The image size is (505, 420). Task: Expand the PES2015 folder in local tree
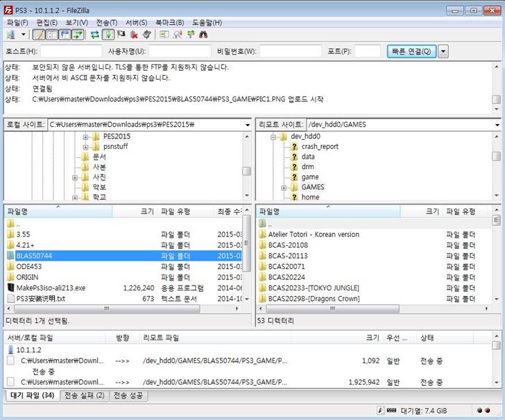tap(86, 137)
